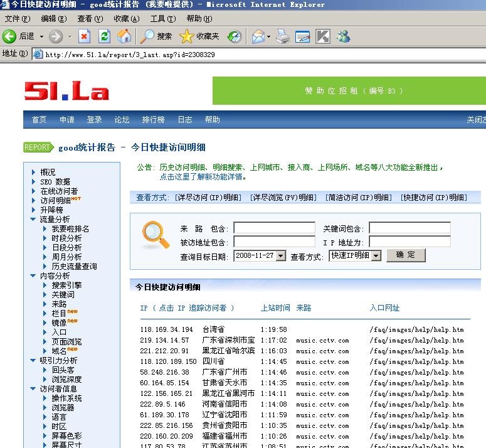Open 详尽浏览(PV)明细 view link
Screen dimensions: 486x448
tap(283, 198)
